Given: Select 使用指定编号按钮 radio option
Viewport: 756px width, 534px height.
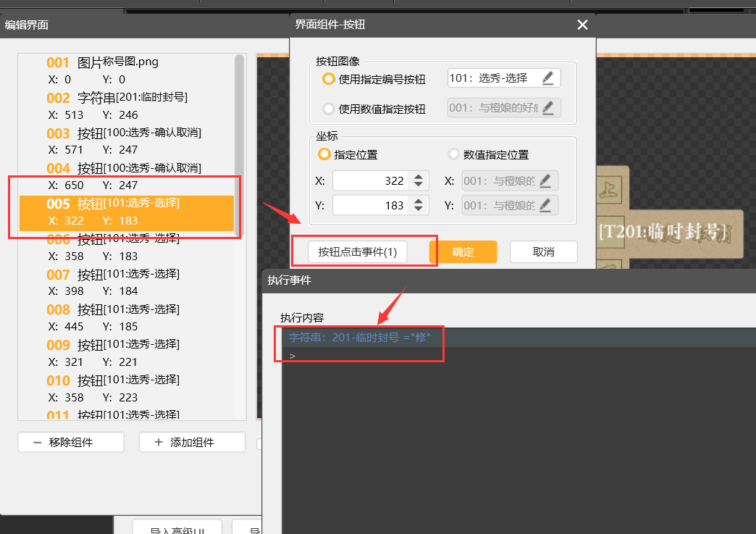Looking at the screenshot, I should 329,79.
